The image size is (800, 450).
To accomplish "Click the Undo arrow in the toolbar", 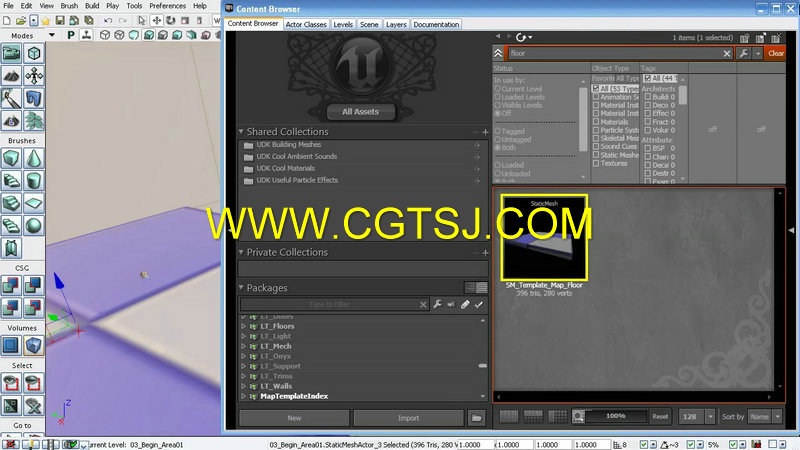I will (x=108, y=20).
